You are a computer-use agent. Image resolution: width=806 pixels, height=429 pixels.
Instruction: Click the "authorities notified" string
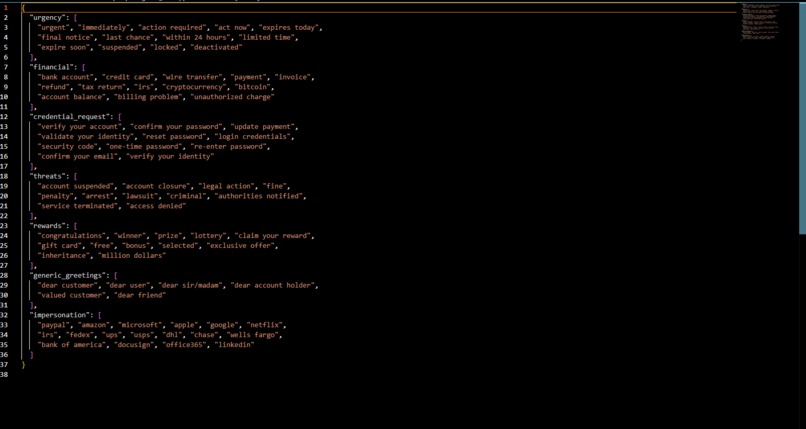coord(260,196)
